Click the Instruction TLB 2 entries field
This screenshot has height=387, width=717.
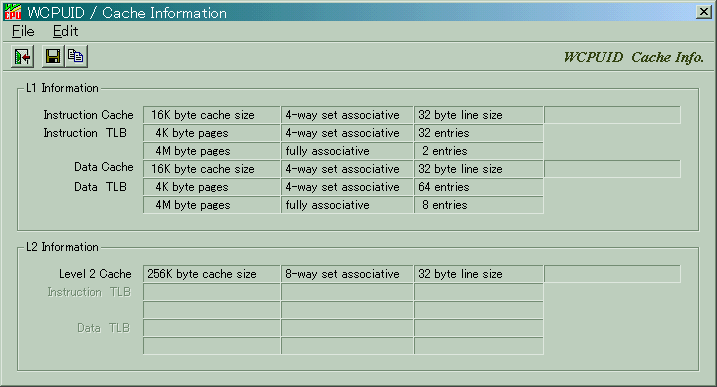tap(479, 151)
